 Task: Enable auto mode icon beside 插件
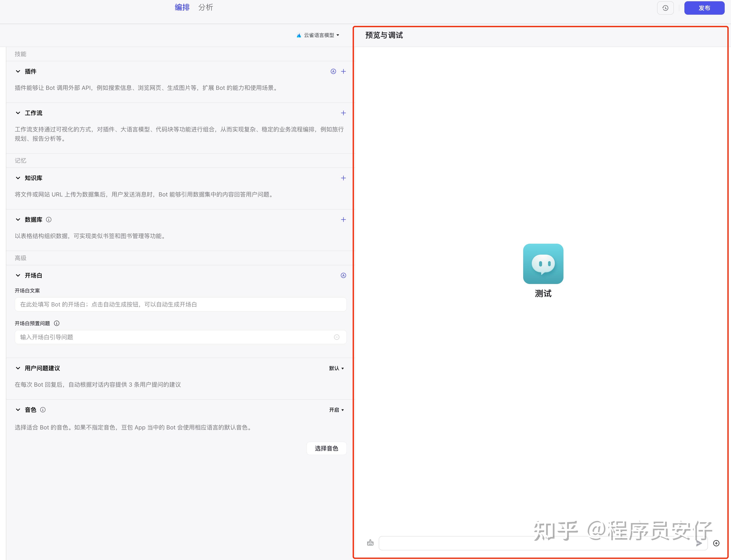[x=333, y=71]
